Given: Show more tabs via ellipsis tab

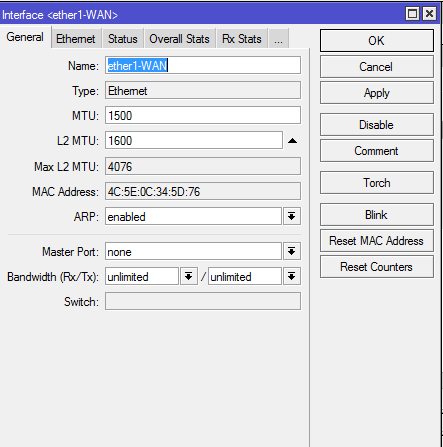Looking at the screenshot, I should [278, 39].
